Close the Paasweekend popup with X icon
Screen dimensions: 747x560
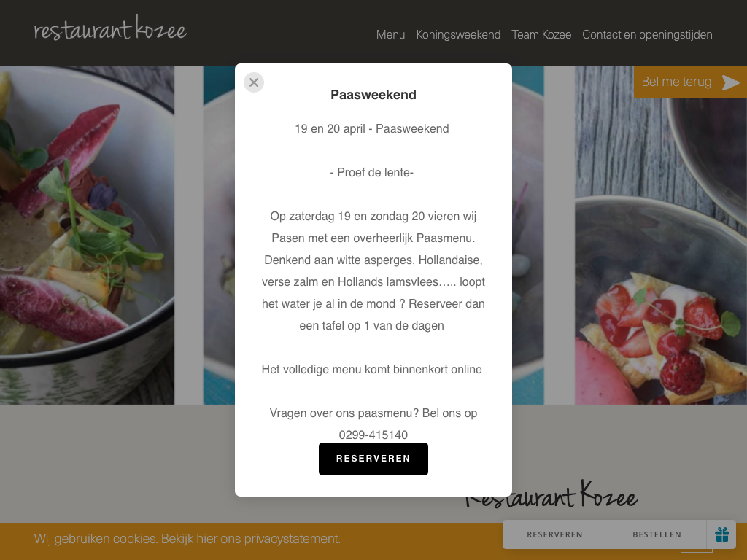tap(254, 82)
